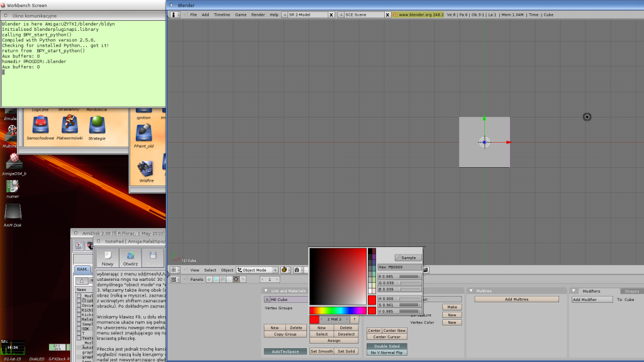Click the Blender info window type icon
644x362 pixels.
point(174,15)
